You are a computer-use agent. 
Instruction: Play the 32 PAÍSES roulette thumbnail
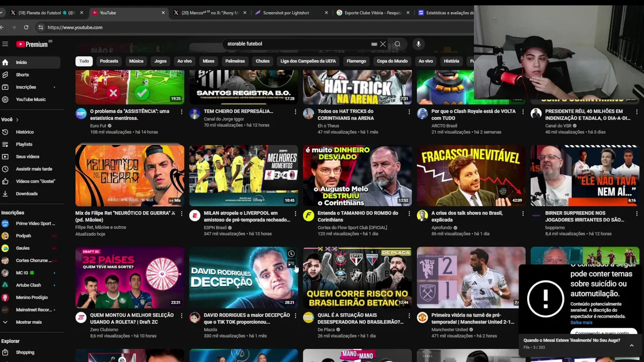[130, 277]
